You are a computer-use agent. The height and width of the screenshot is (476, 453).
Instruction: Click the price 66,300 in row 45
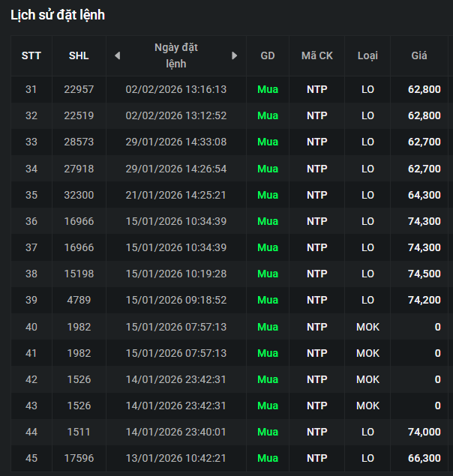[424, 458]
